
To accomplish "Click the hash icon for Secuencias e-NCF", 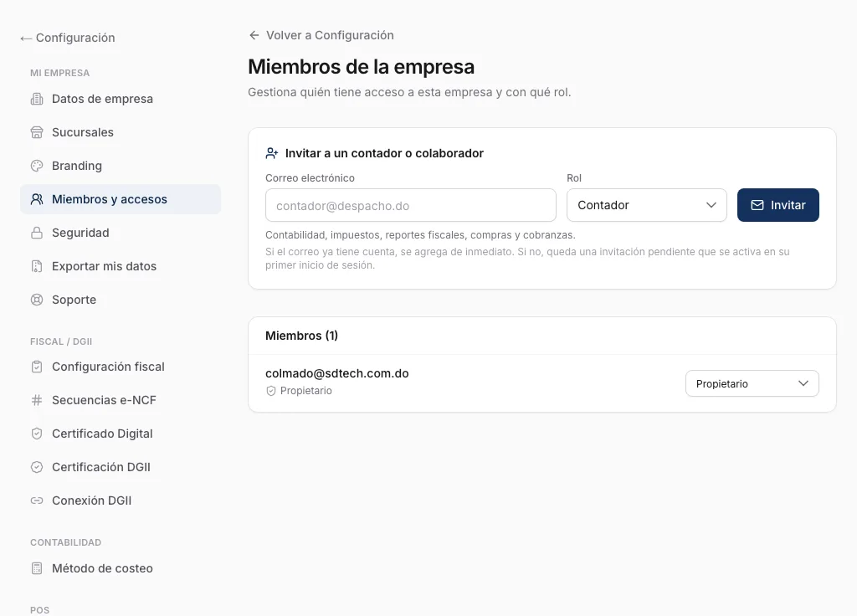I will (37, 400).
